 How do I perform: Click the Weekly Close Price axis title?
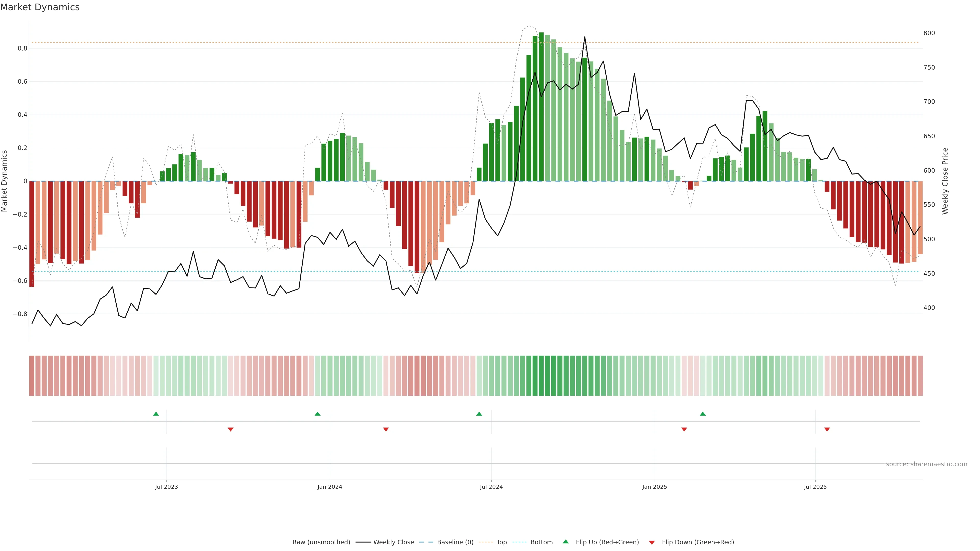tap(945, 181)
